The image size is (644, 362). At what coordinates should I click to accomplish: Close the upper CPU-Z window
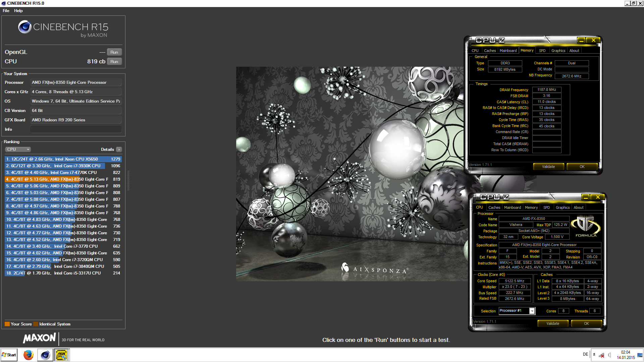click(x=593, y=40)
